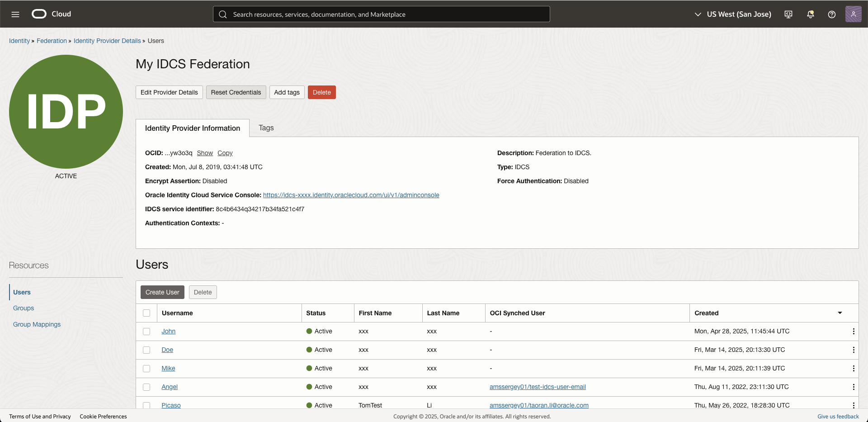Check the checkbox for user Mike
This screenshot has height=422, width=868.
coord(146,368)
